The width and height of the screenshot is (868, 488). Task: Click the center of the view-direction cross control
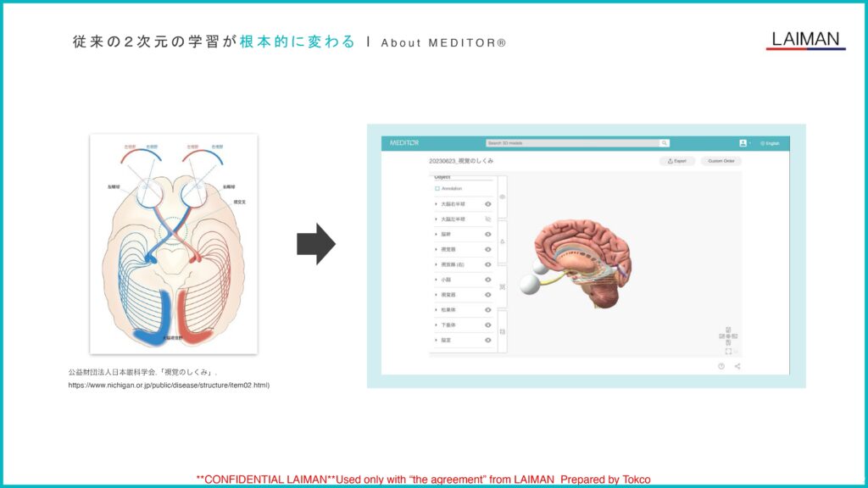click(728, 336)
